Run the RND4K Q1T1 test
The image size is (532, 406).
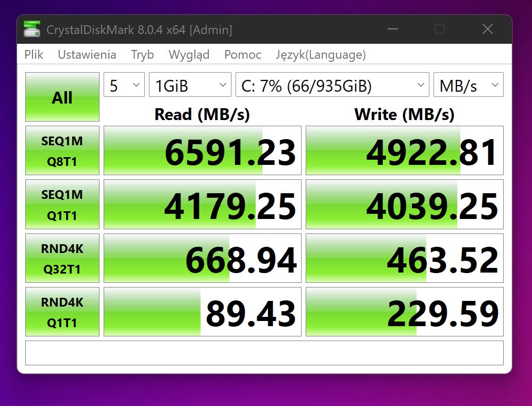point(62,312)
